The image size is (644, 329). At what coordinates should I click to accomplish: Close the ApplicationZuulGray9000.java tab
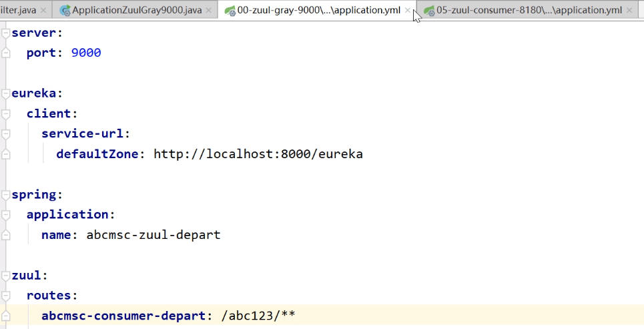pyautogui.click(x=209, y=11)
